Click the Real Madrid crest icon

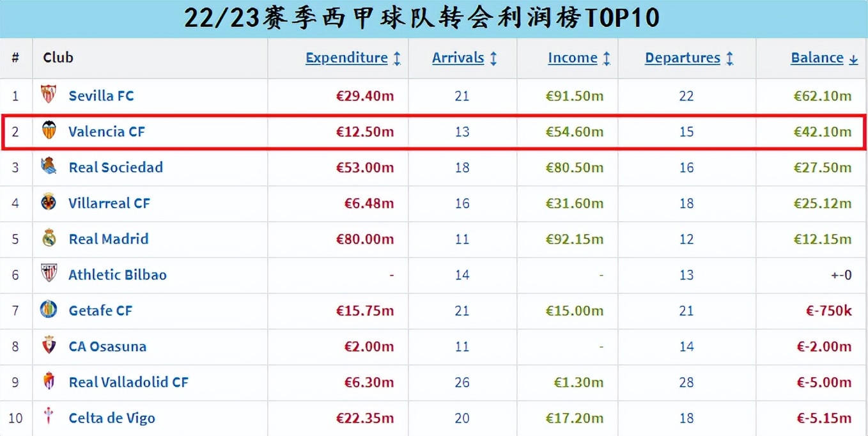coord(49,238)
